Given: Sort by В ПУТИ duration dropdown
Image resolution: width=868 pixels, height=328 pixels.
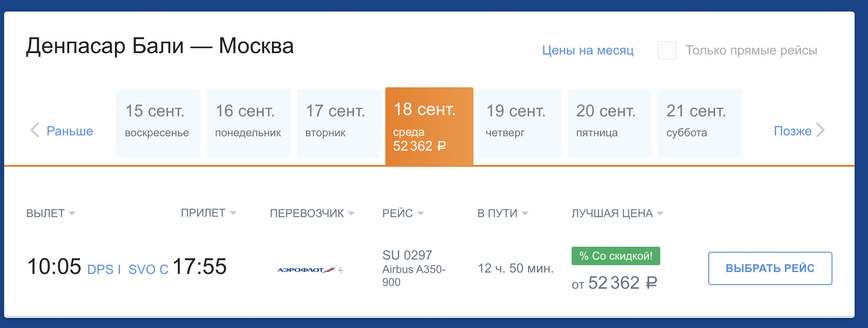Looking at the screenshot, I should point(525,213).
